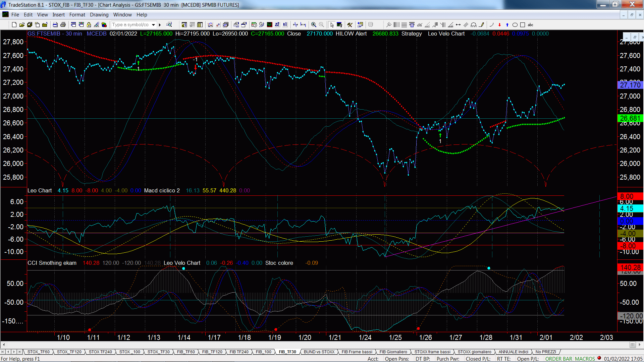Switch to the No PREZZI tab
644x362 pixels.
[x=546, y=352]
